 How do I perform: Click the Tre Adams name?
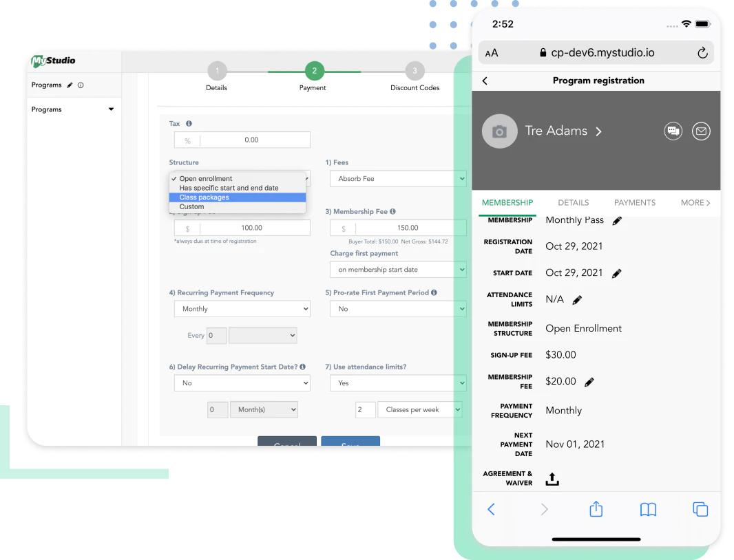(x=556, y=131)
